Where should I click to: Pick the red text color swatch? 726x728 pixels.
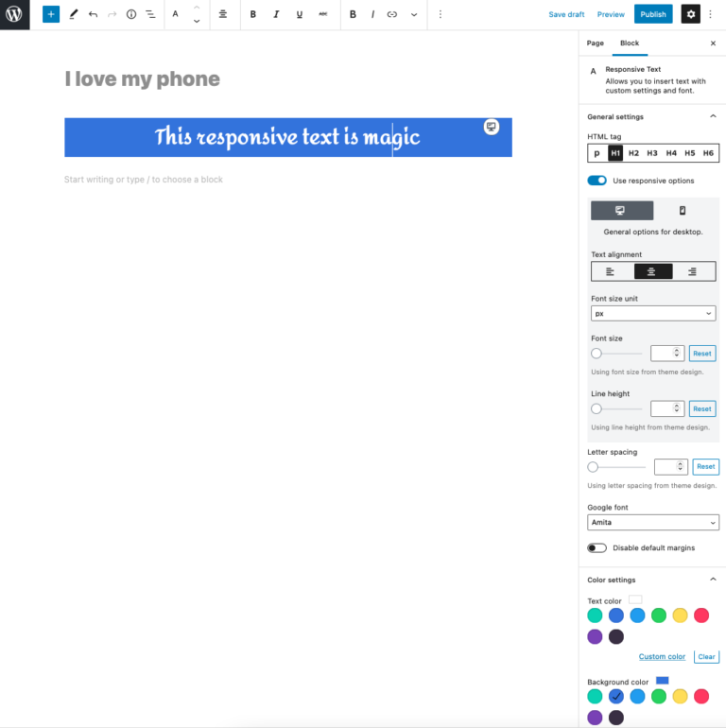click(701, 615)
